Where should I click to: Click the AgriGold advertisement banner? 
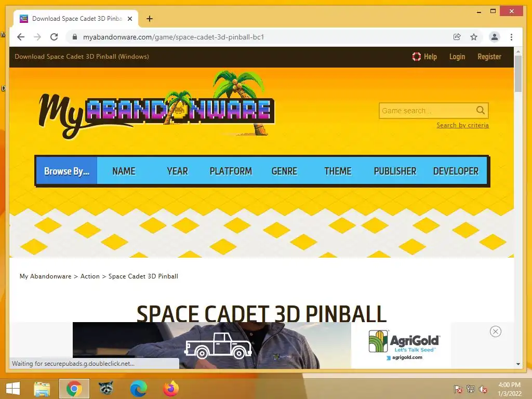click(x=262, y=345)
